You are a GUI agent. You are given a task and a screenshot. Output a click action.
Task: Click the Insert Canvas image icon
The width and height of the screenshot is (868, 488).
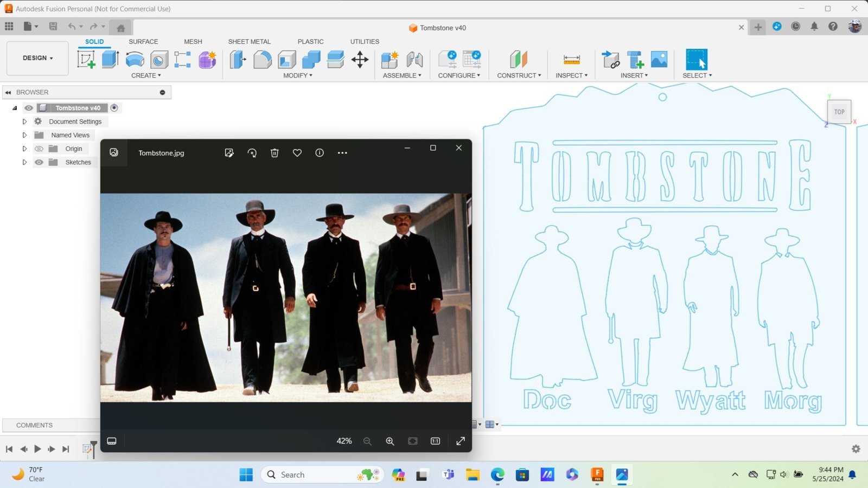tap(659, 59)
